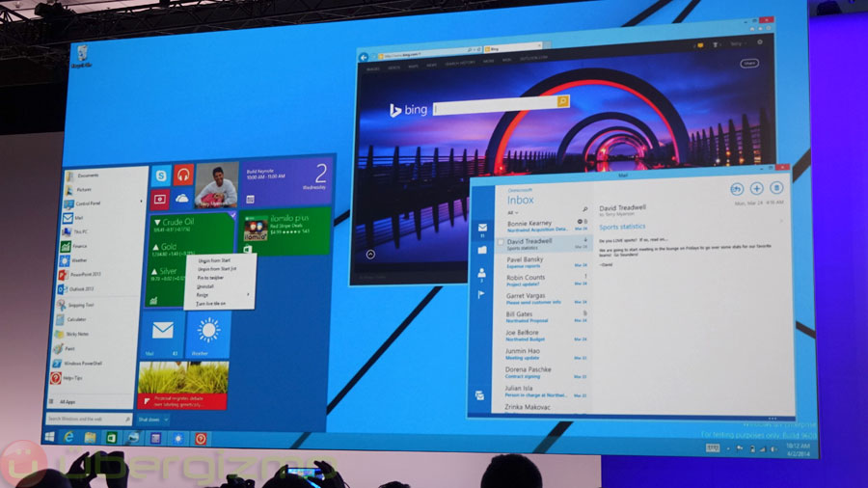Open Internet Explorer from taskbar

[x=69, y=437]
